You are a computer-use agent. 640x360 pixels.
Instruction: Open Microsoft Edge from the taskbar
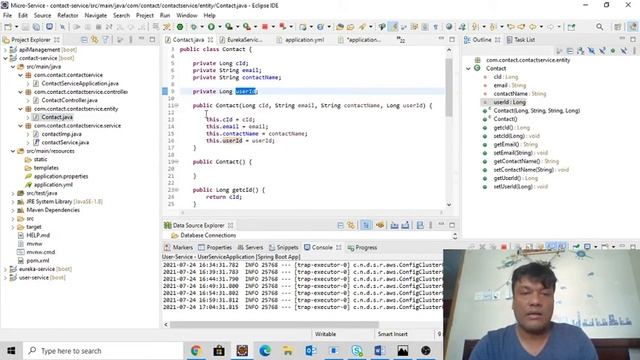pos(265,351)
